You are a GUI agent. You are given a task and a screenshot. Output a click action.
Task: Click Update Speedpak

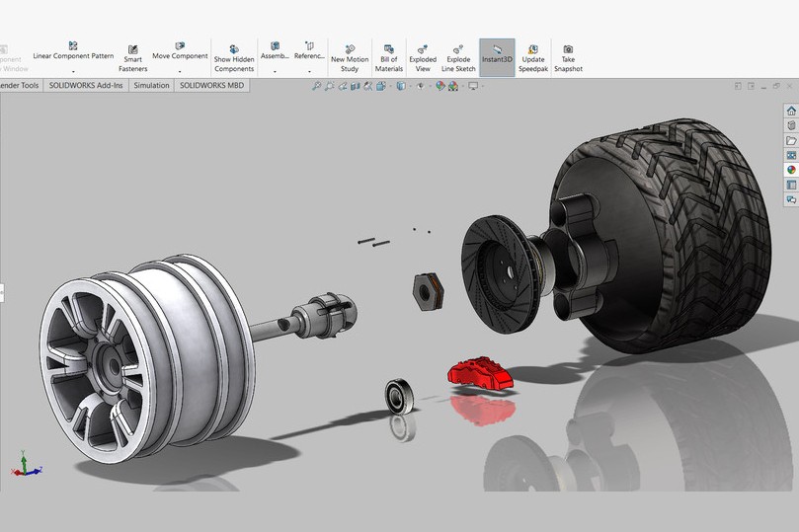(533, 58)
